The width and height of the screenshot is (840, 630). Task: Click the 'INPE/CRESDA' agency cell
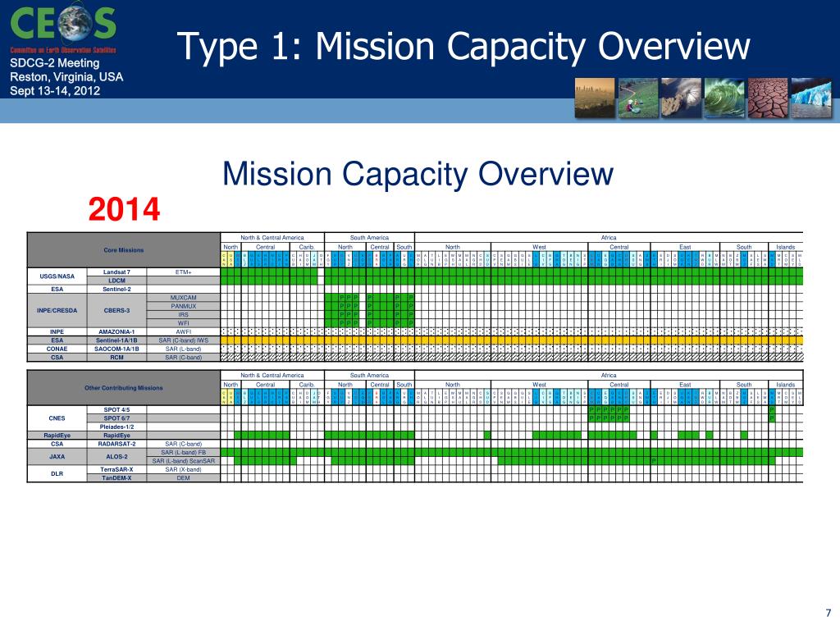click(57, 310)
